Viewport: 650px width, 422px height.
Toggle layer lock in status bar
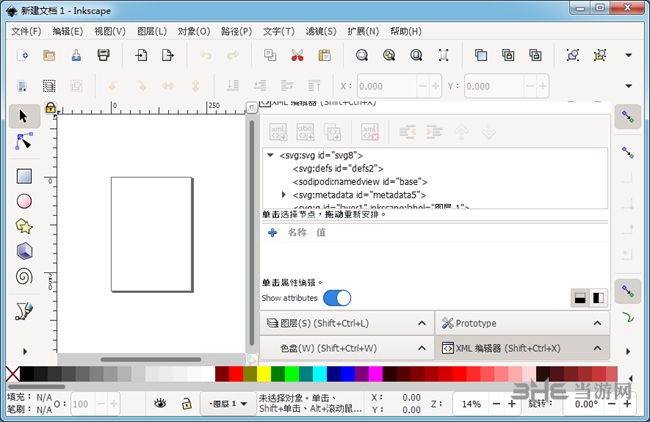[x=187, y=403]
